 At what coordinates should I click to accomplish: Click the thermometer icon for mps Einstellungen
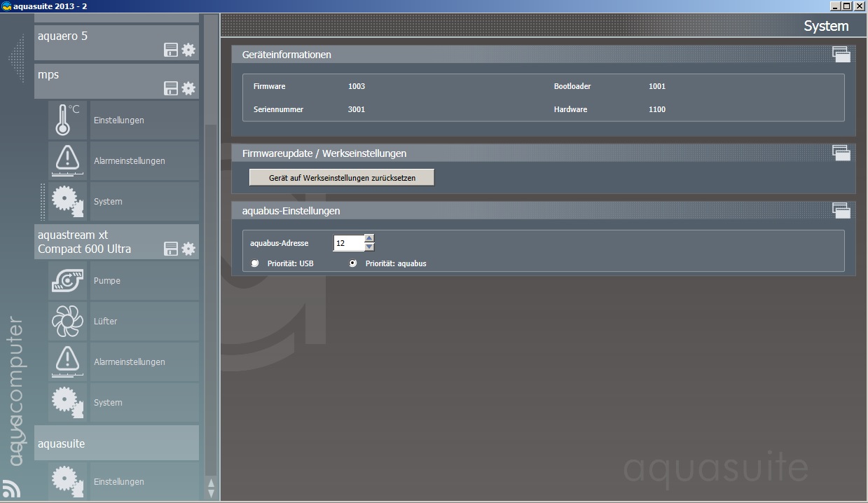point(67,120)
